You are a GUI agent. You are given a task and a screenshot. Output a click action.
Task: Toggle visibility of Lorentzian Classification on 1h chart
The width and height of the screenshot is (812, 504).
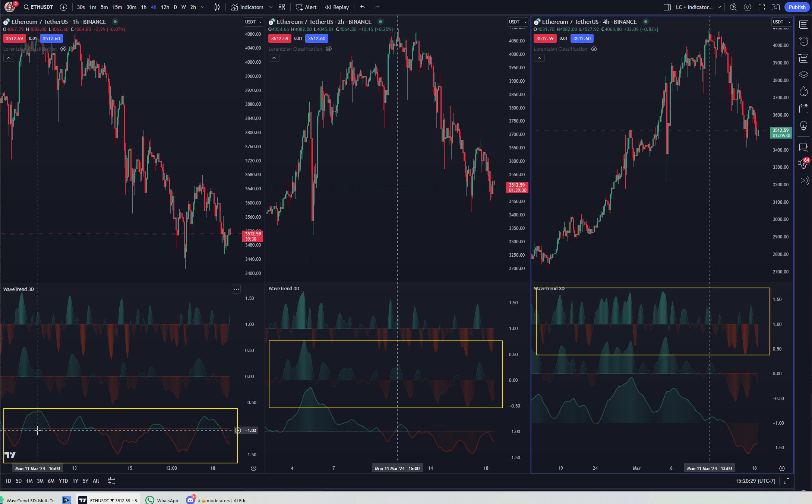pyautogui.click(x=63, y=49)
